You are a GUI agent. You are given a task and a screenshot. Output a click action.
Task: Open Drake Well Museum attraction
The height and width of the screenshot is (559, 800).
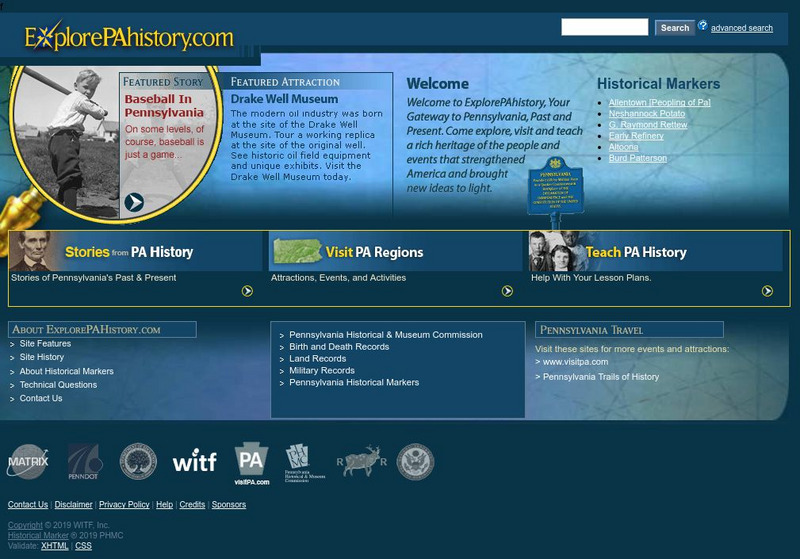(x=284, y=99)
